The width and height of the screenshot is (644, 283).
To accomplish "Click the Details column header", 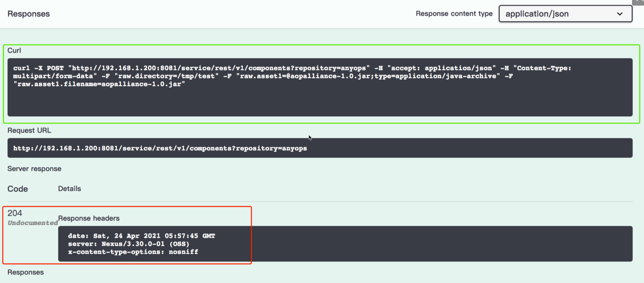I will click(x=70, y=188).
